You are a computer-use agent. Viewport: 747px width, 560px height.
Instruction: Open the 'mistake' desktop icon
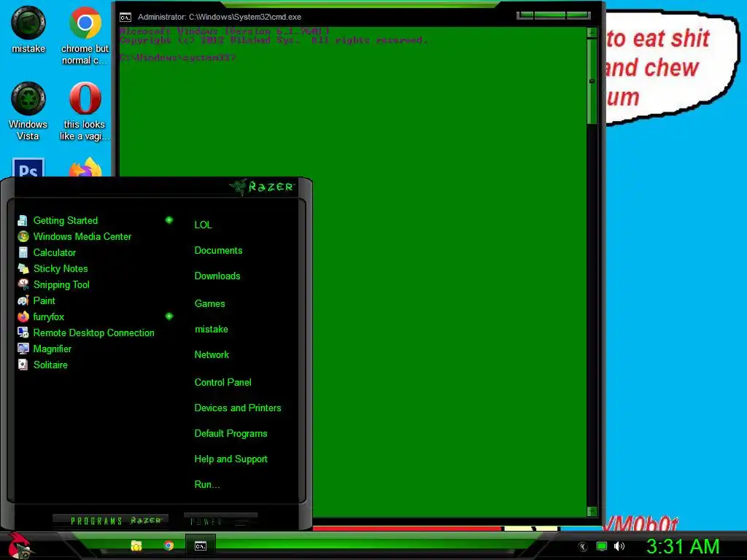click(28, 29)
